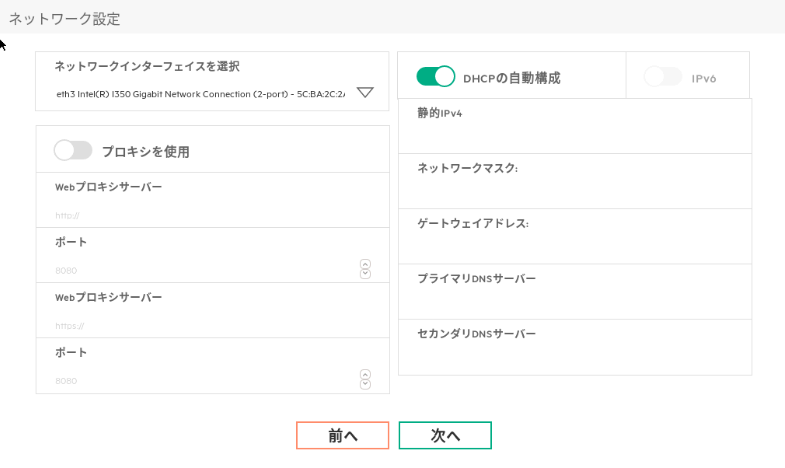The height and width of the screenshot is (468, 785).
Task: Focus the 静的IPv4 address field
Action: tap(575, 135)
